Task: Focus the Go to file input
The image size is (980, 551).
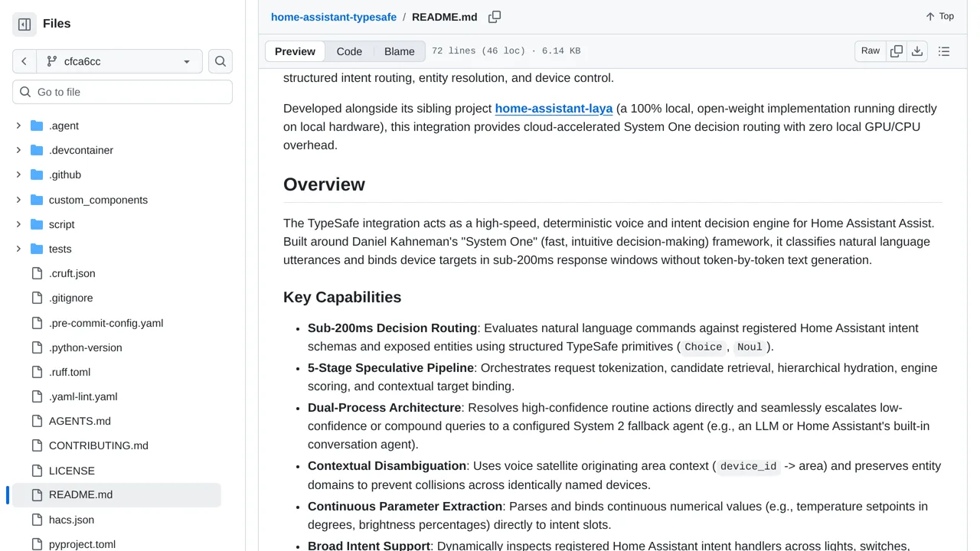Action: click(122, 92)
